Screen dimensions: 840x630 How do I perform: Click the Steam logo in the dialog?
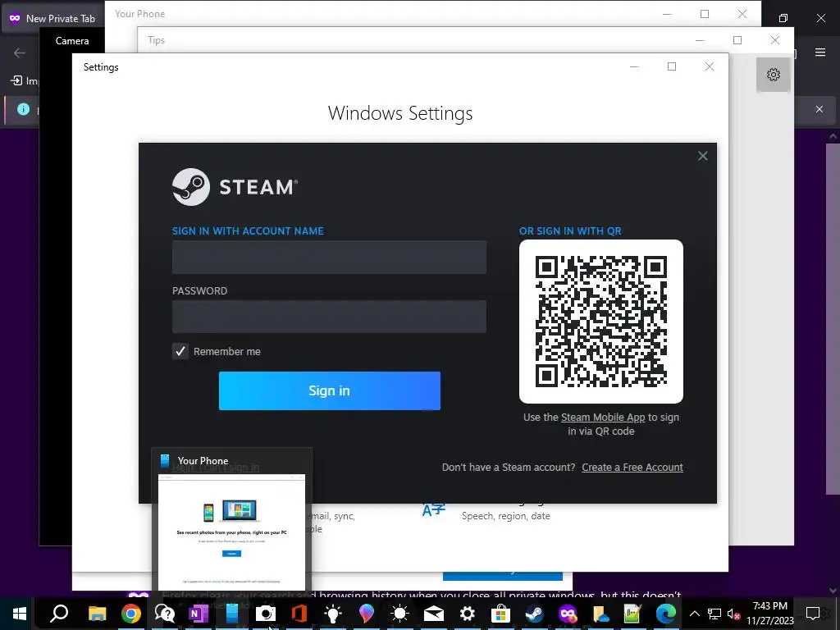coord(235,187)
